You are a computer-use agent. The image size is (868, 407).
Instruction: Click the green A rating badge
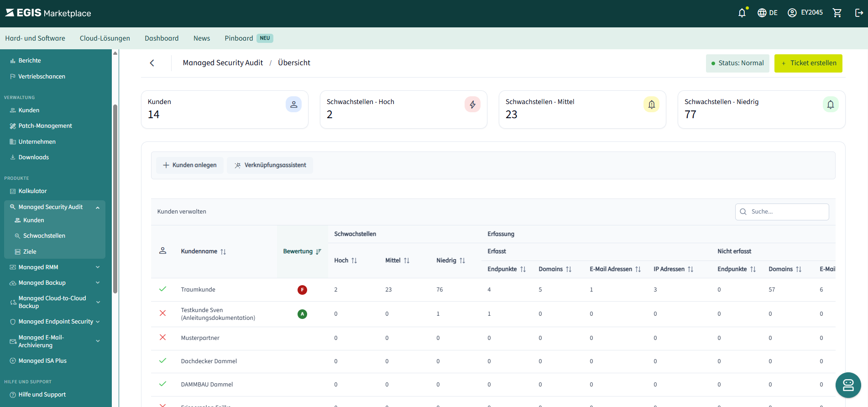[302, 314]
